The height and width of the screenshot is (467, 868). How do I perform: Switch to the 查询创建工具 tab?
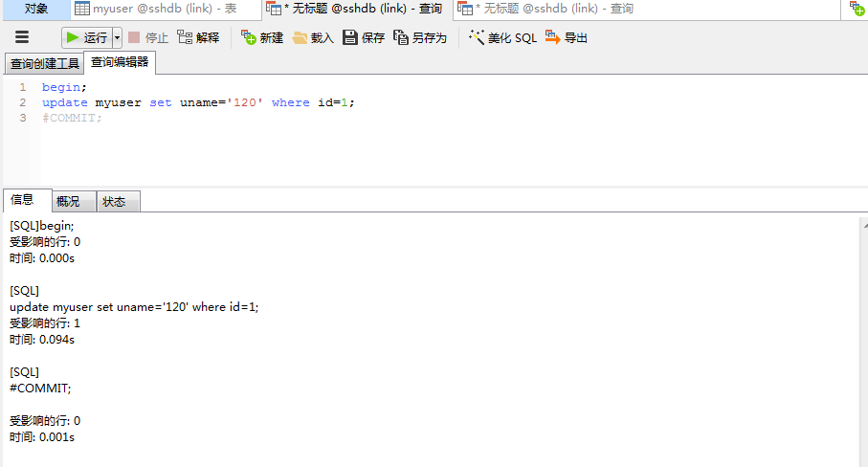tap(44, 64)
